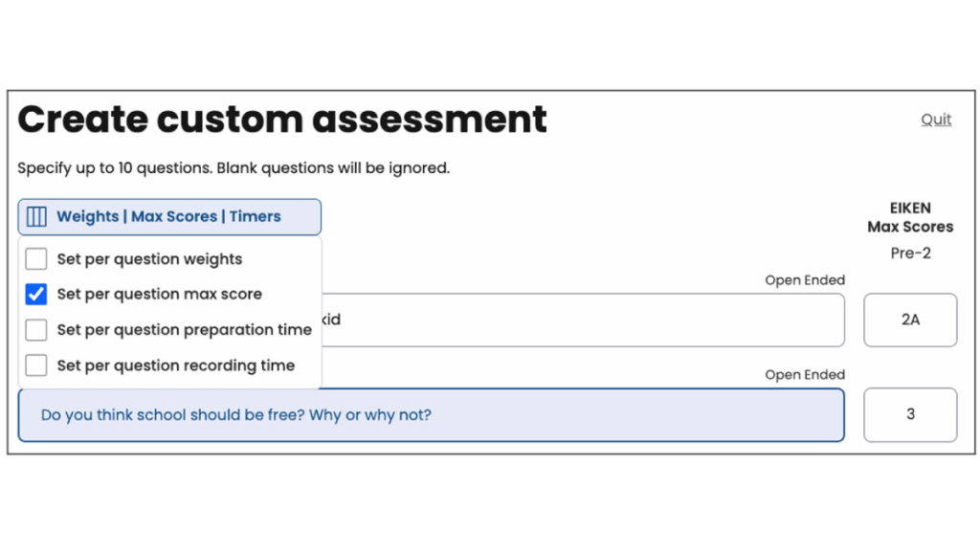Click the "Create custom assessment" heading
The image size is (980, 551).
tap(282, 120)
